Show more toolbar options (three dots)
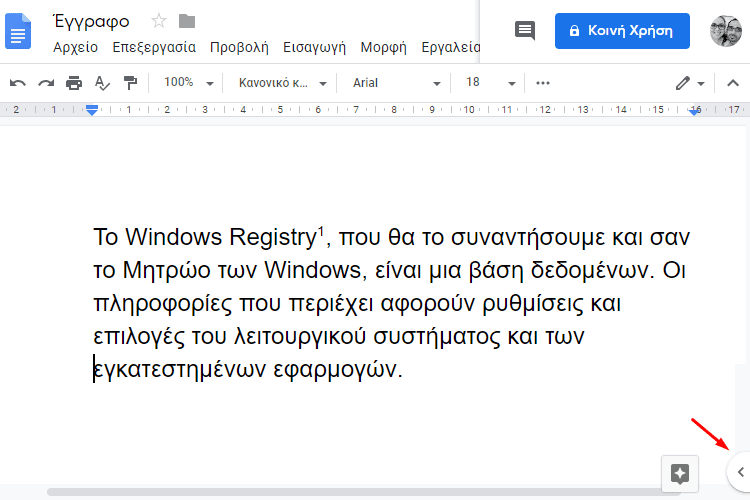 [543, 83]
